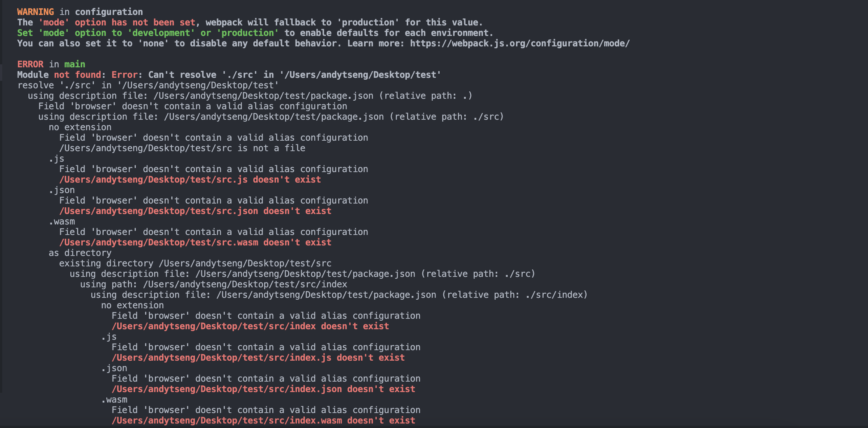Click the red src.js doesn't exist line
The width and height of the screenshot is (868, 428).
tap(190, 180)
